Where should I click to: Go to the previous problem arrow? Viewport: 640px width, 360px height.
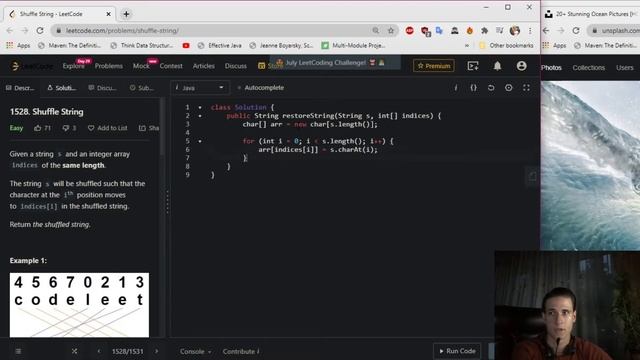tap(98, 351)
